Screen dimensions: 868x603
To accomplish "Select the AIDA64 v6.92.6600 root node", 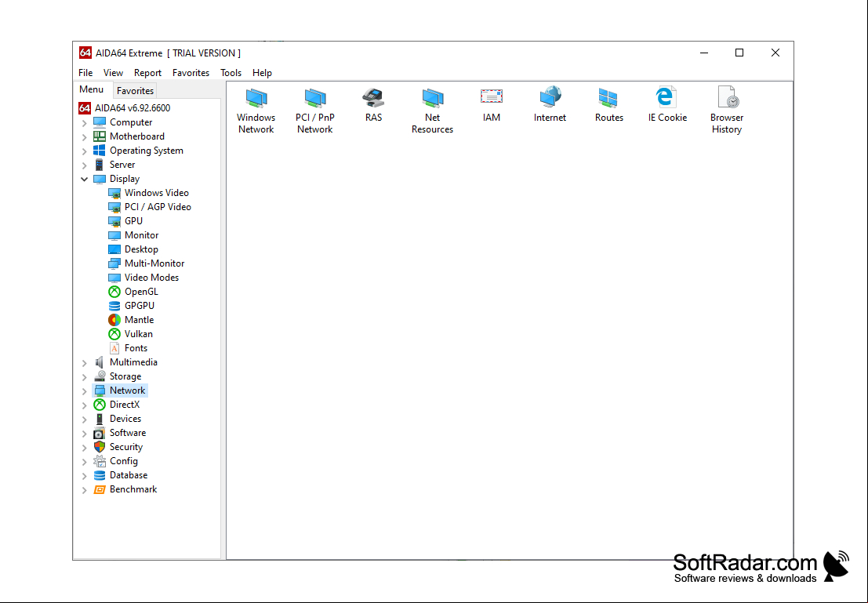I will point(133,108).
